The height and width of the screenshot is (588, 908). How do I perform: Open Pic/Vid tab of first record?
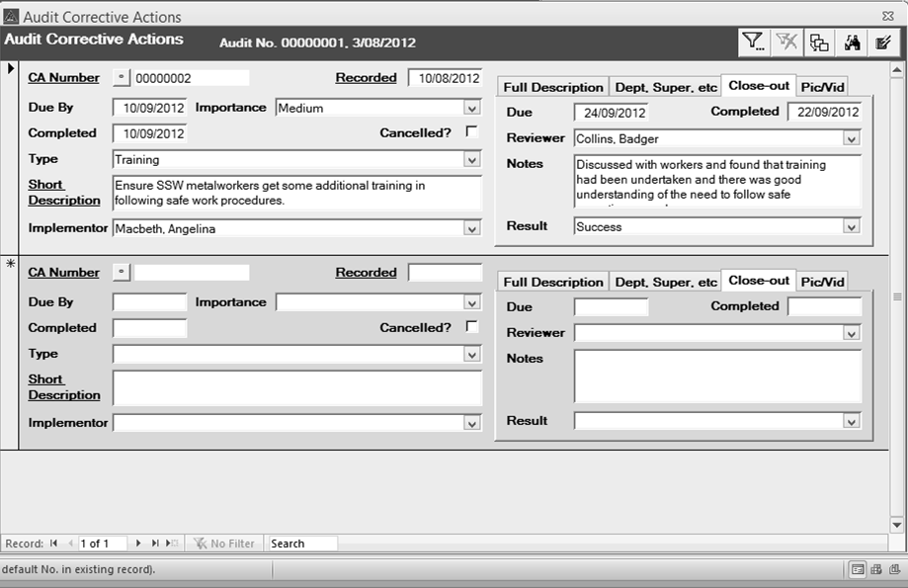tap(822, 87)
